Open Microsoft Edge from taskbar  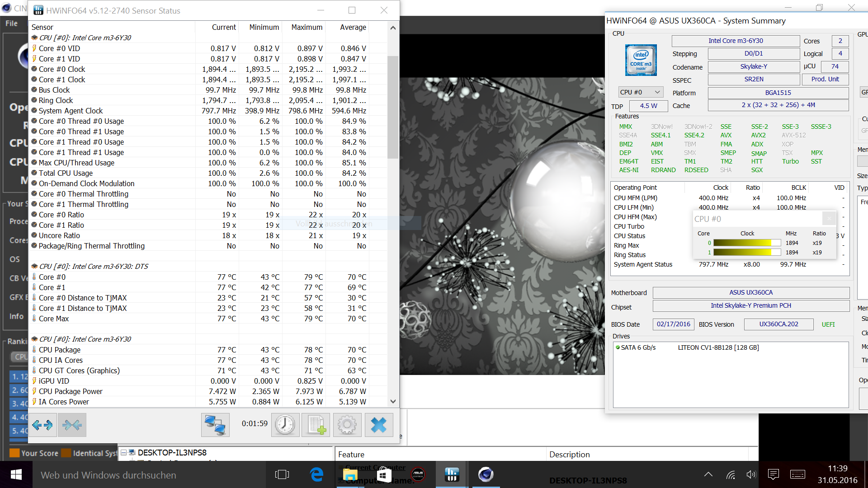[316, 474]
